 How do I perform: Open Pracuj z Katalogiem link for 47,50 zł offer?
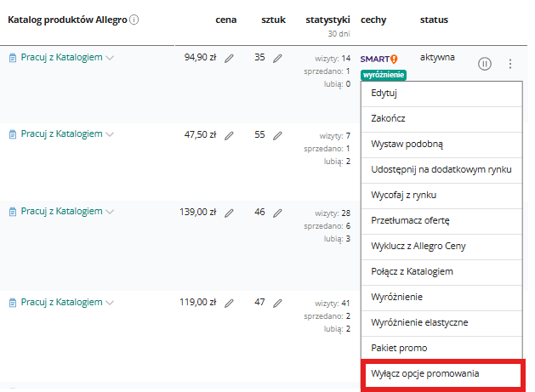click(x=62, y=134)
